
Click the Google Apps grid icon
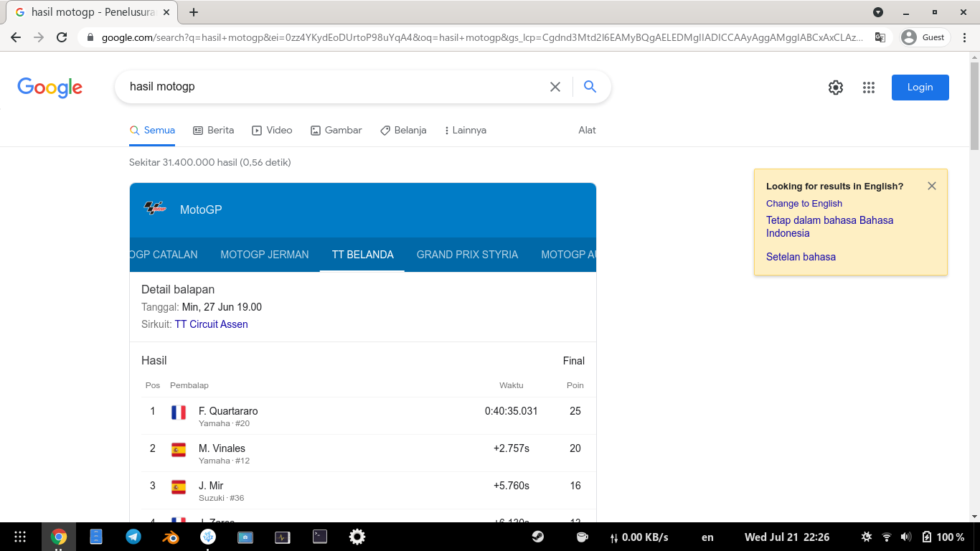869,88
